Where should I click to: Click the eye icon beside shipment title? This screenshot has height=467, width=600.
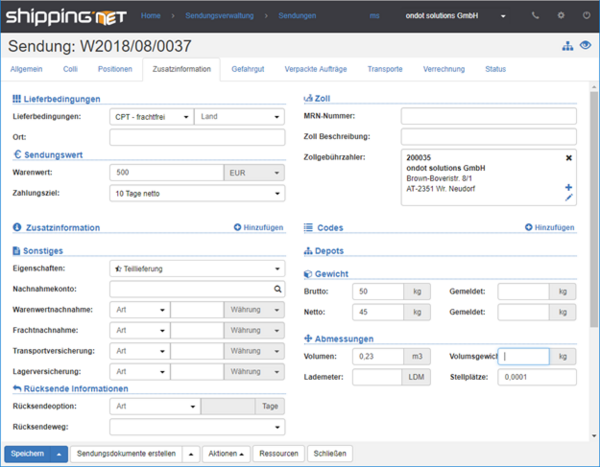click(585, 47)
